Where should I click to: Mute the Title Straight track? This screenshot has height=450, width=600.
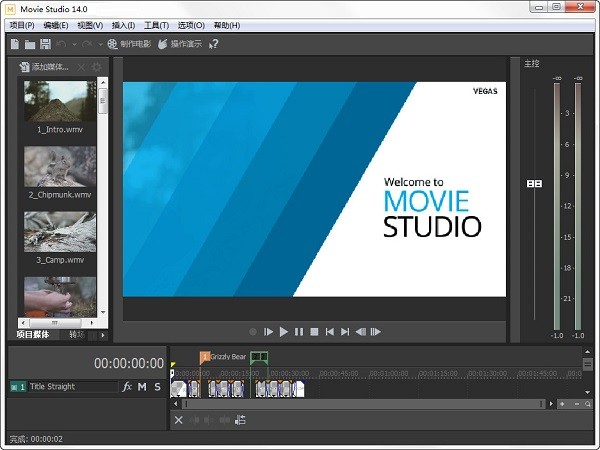point(142,387)
